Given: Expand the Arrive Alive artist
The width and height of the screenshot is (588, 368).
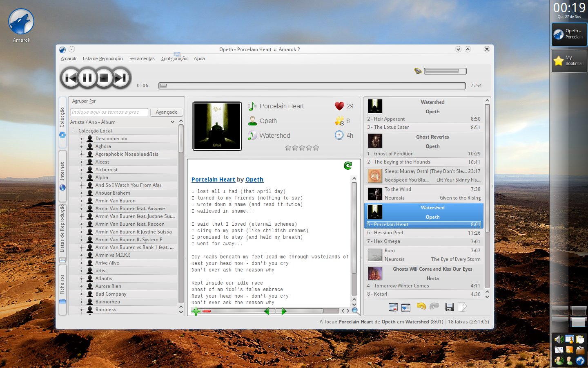Looking at the screenshot, I should tap(81, 263).
